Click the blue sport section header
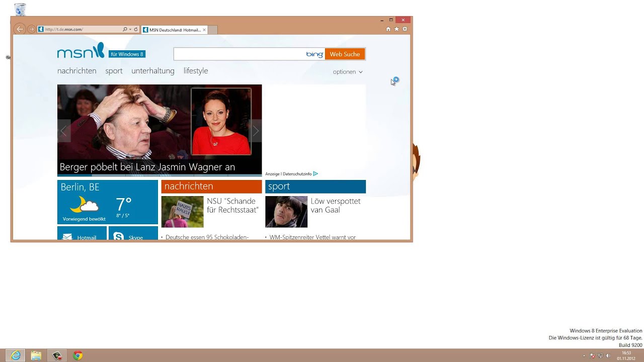644x362 pixels. click(315, 187)
